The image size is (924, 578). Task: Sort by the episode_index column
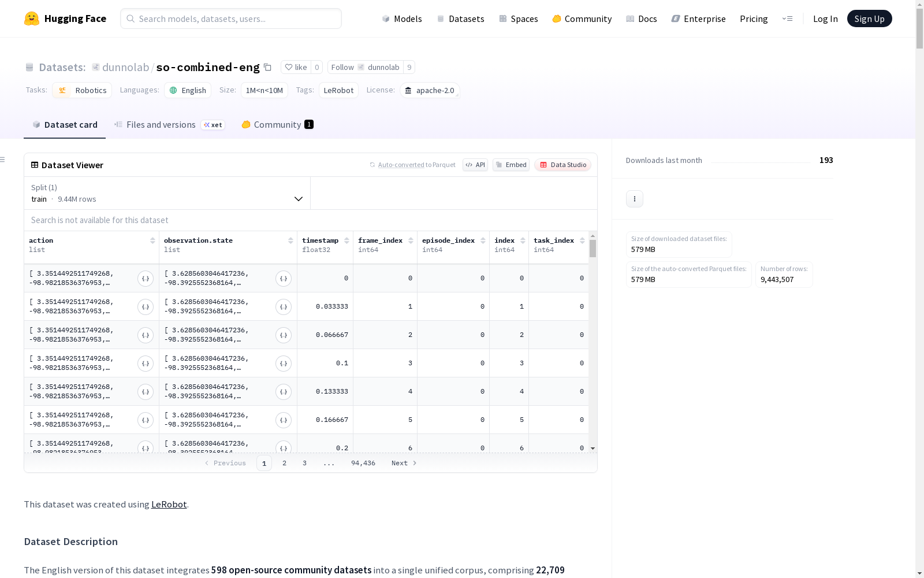(x=483, y=240)
